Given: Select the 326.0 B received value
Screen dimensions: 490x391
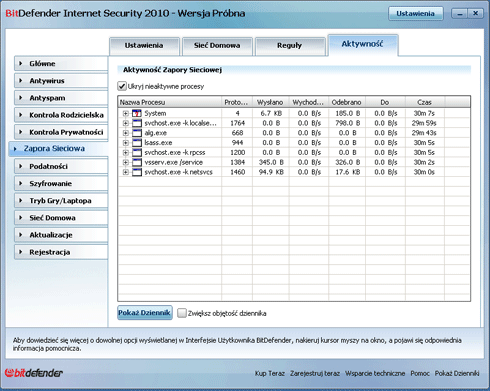Looking at the screenshot, I should tap(348, 162).
